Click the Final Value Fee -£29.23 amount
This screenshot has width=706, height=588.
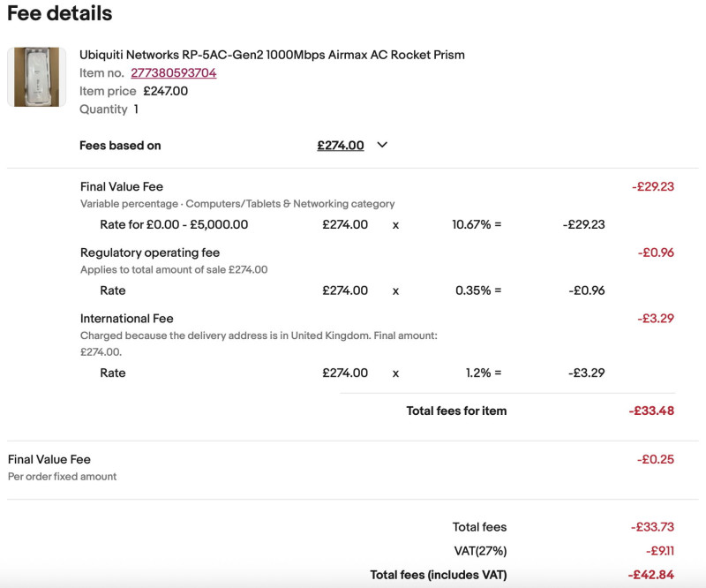pos(652,186)
